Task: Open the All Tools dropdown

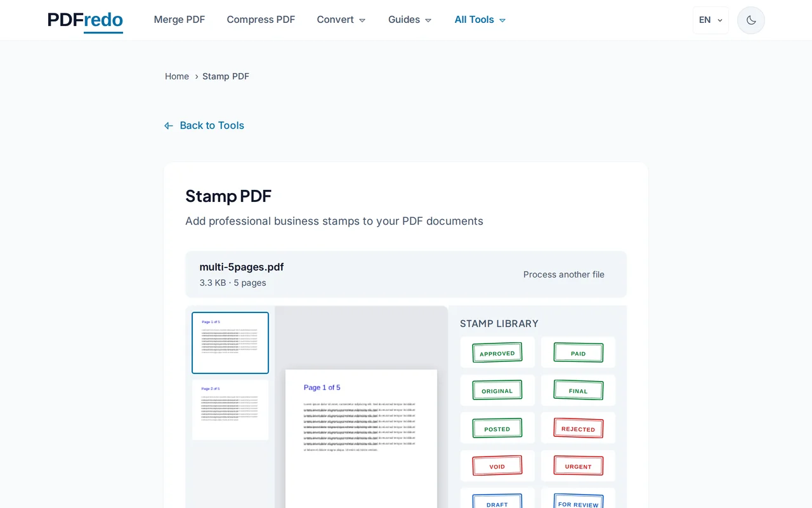Action: coord(480,20)
